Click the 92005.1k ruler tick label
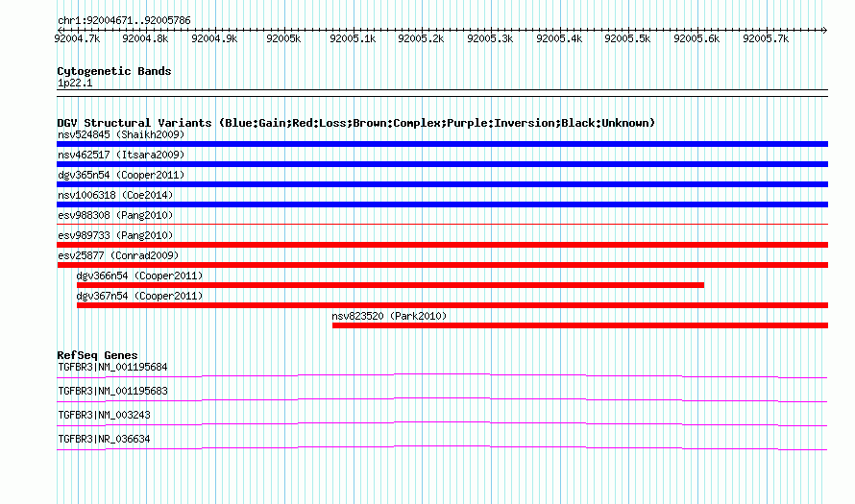The image size is (855, 504). coord(353,38)
